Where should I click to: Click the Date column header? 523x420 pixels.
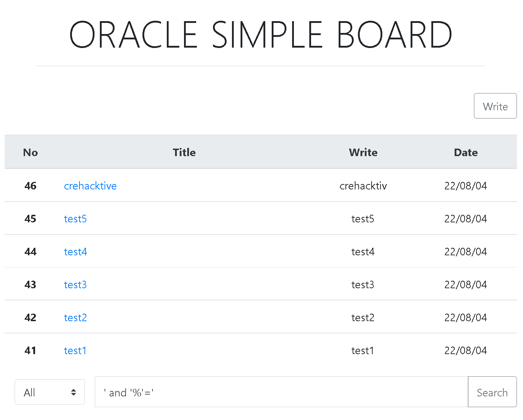[466, 153]
